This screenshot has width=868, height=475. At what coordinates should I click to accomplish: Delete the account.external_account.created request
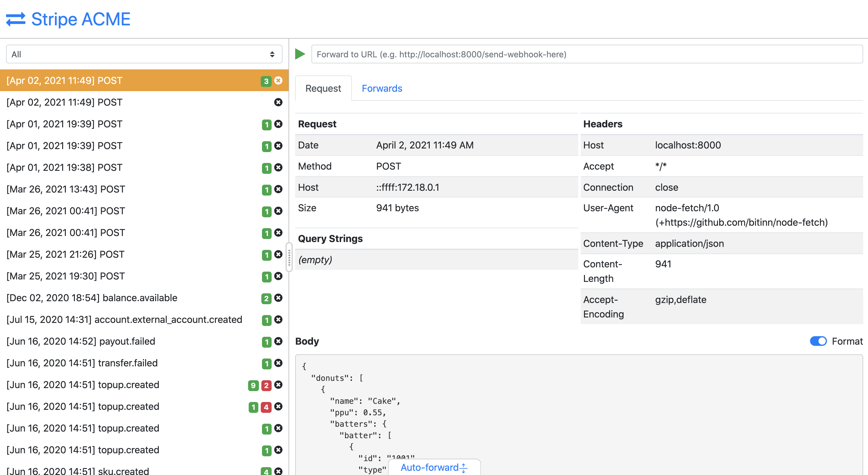click(278, 319)
